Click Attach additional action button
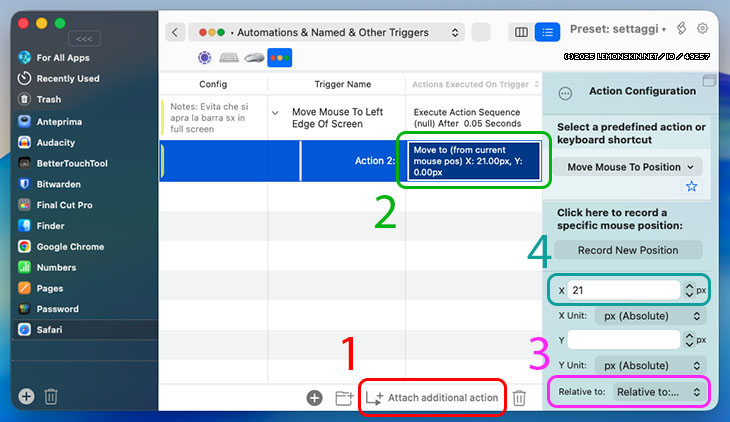 pos(432,398)
